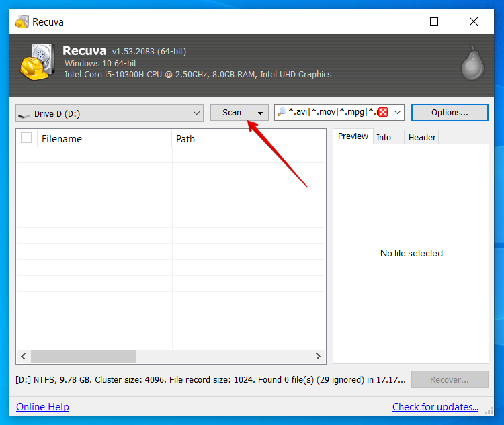
Task: Open the Options... dialog
Action: point(450,113)
